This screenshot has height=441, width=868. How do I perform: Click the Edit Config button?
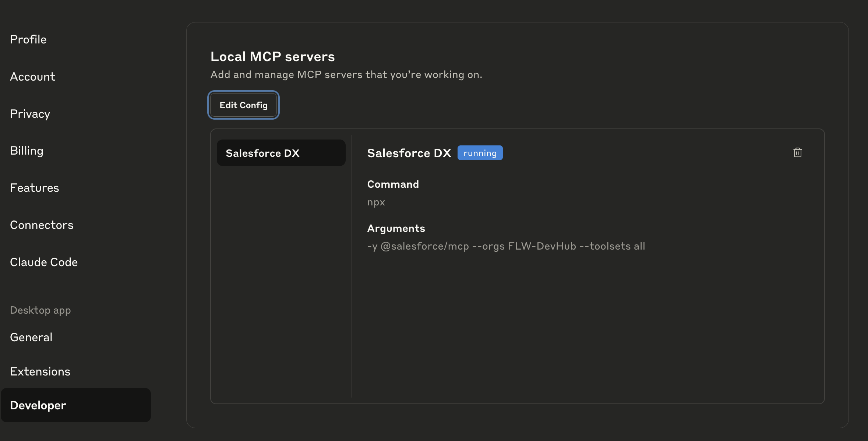243,105
